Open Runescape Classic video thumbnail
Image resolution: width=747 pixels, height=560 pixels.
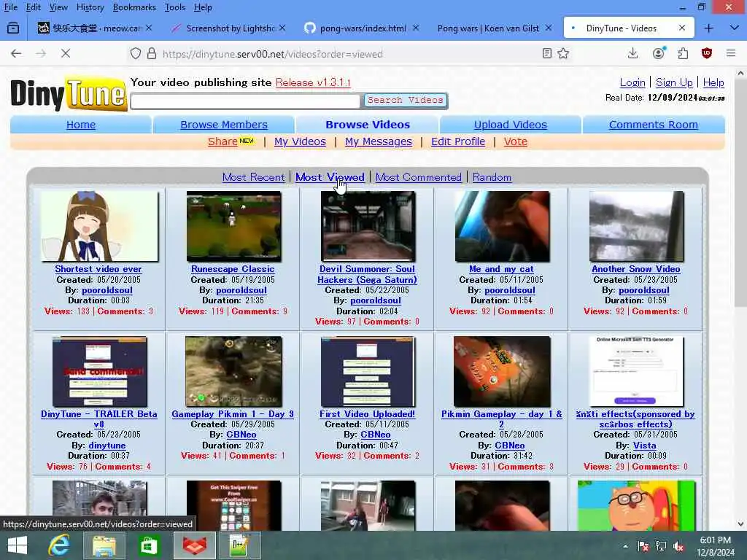233,226
